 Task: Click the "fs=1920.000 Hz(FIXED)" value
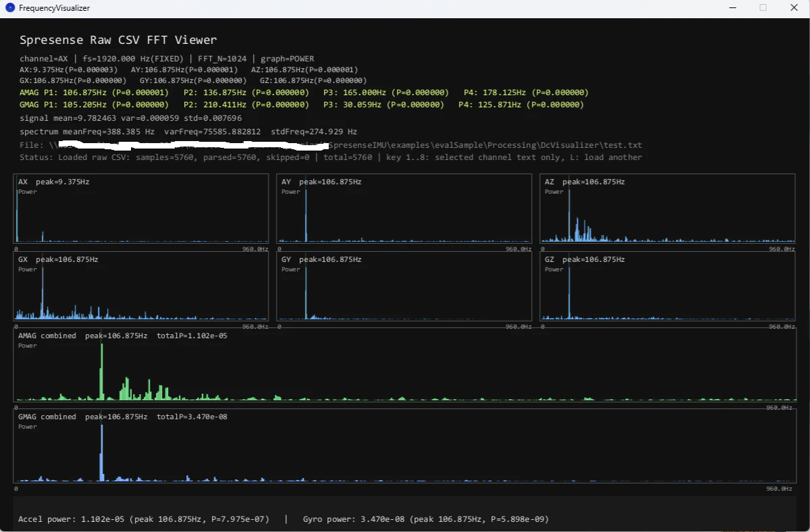133,59
